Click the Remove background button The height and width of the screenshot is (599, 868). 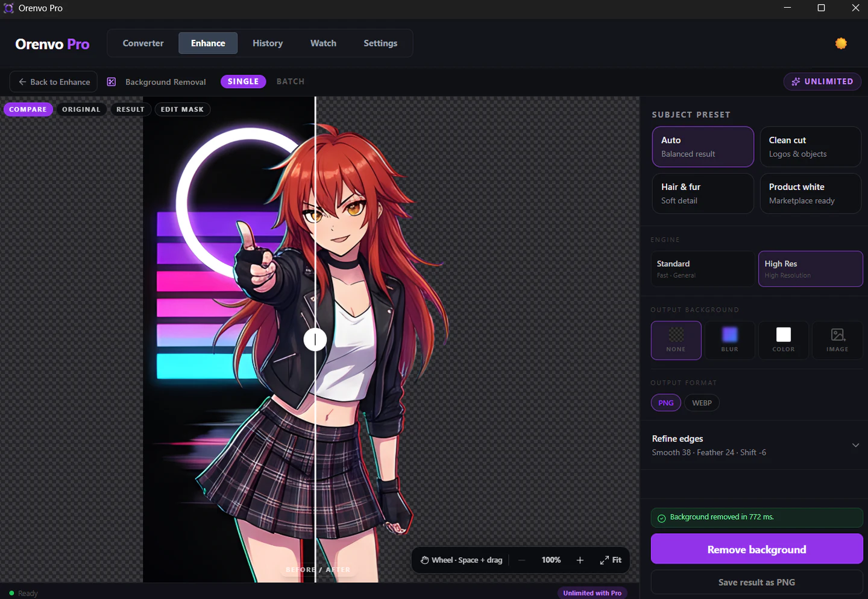tap(756, 549)
